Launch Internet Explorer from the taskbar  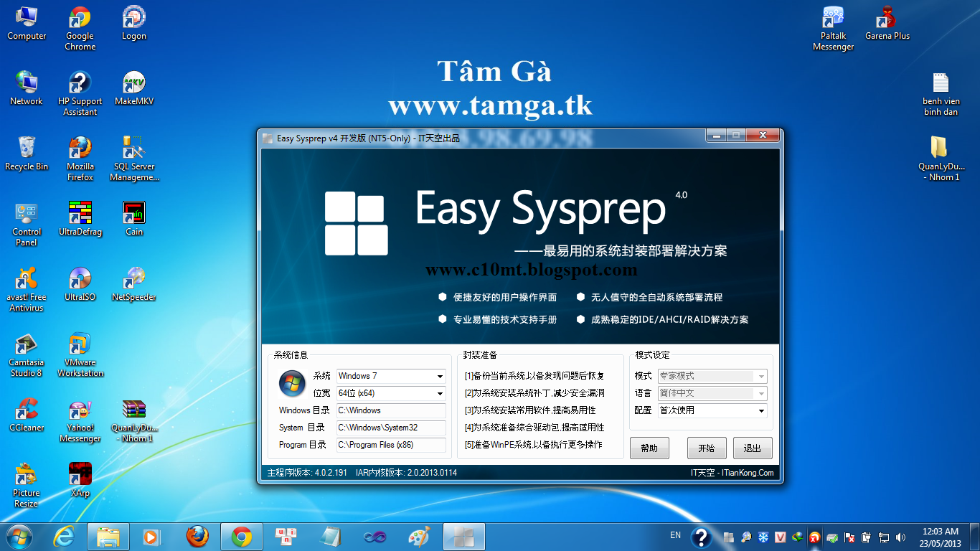point(66,537)
